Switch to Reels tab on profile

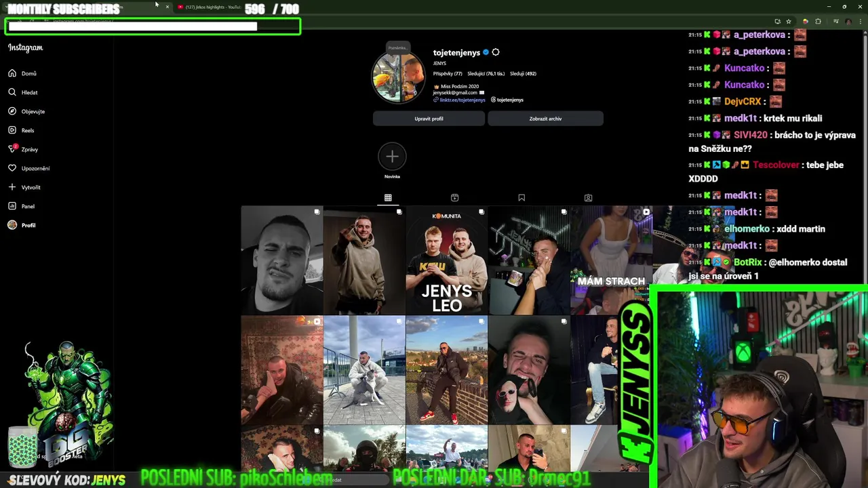click(x=454, y=198)
